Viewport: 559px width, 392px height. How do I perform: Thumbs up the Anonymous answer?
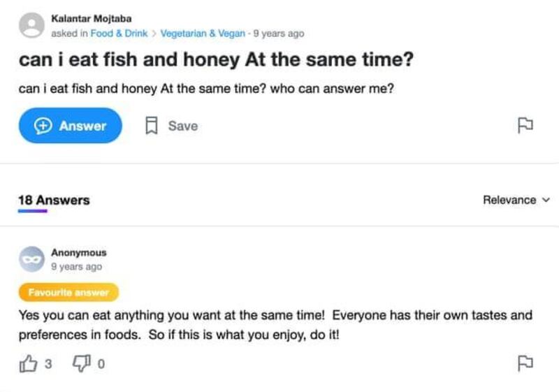pyautogui.click(x=27, y=364)
